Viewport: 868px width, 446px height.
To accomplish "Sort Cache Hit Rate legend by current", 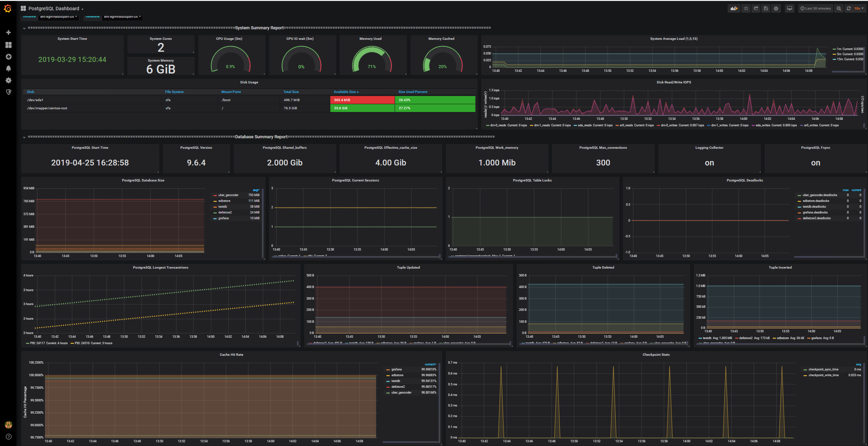I will coord(430,364).
